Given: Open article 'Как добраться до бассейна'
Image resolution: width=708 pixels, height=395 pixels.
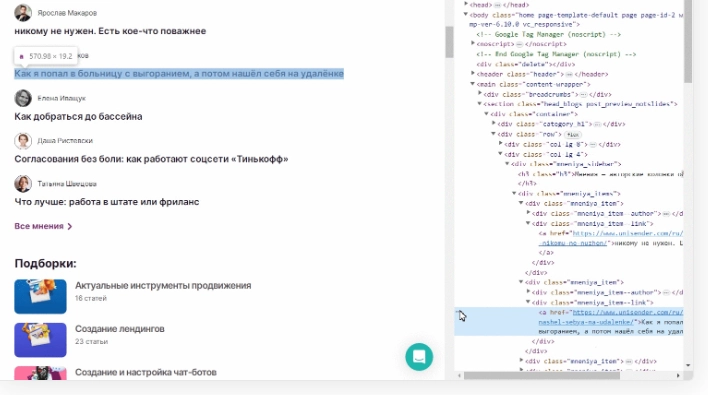Looking at the screenshot, I should [78, 116].
